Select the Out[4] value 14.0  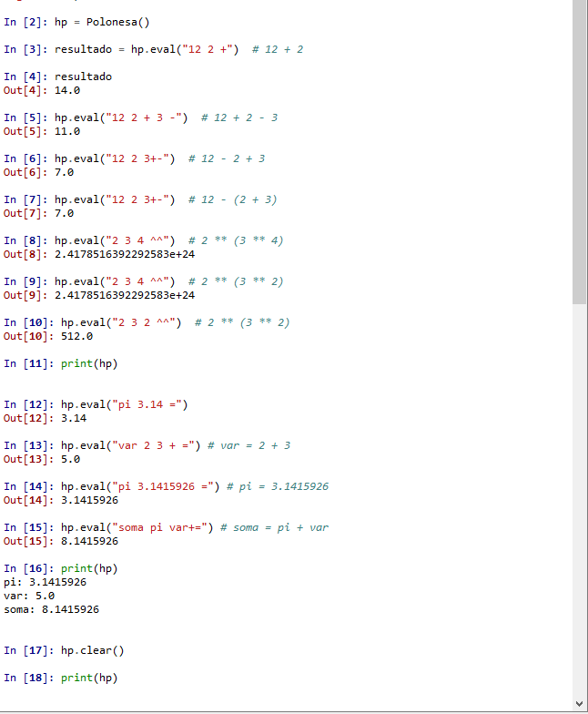67,91
